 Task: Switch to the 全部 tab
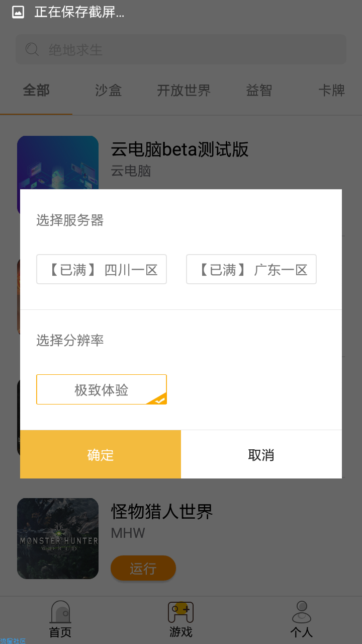point(36,91)
